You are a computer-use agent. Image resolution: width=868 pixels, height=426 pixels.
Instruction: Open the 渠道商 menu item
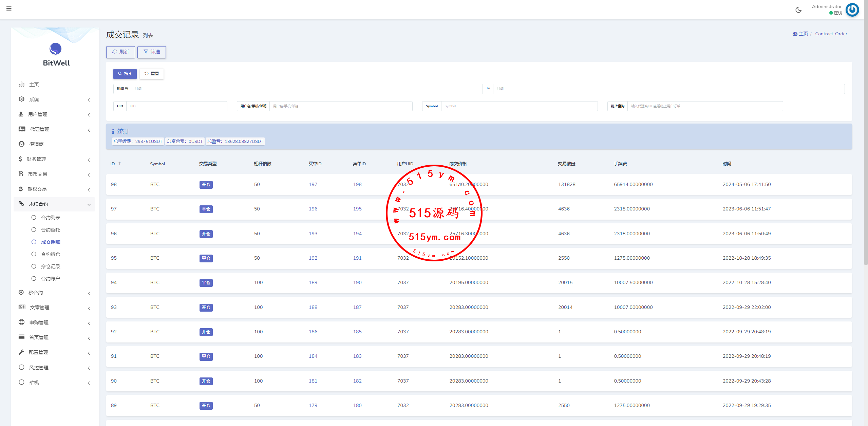(x=36, y=144)
